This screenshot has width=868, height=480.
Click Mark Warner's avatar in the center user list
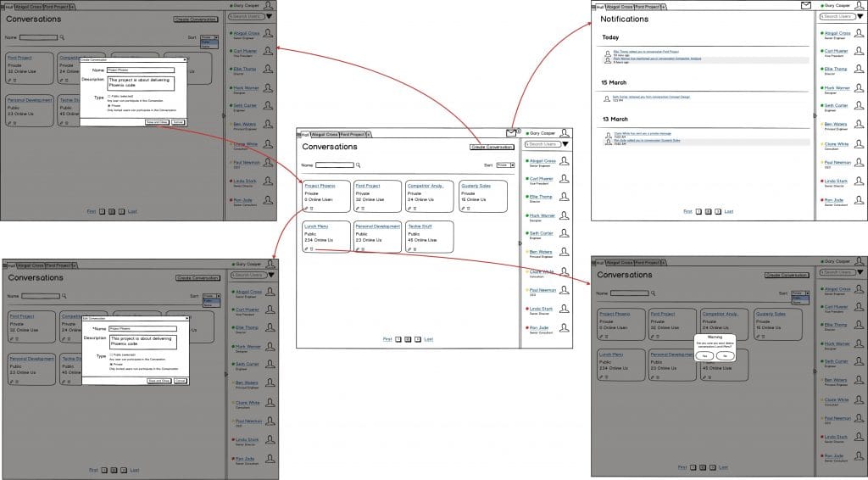564,215
